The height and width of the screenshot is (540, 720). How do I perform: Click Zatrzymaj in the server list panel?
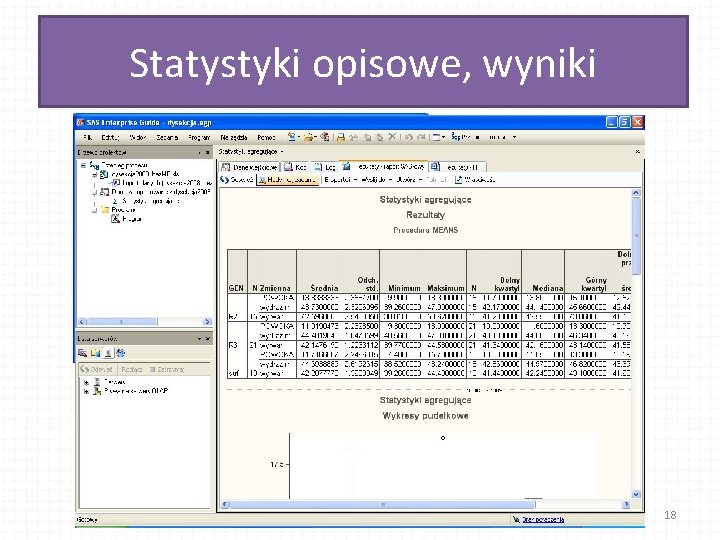point(167,369)
